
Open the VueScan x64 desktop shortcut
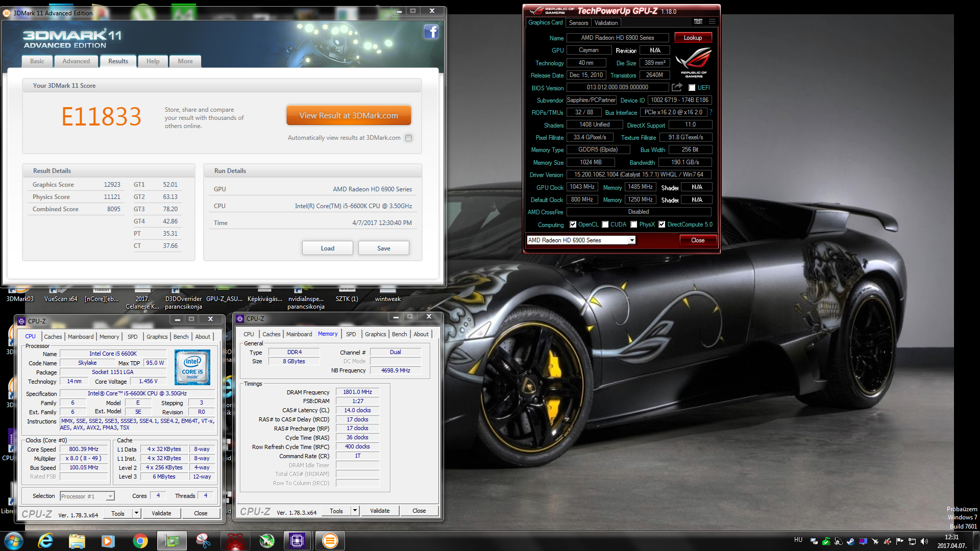click(x=61, y=295)
